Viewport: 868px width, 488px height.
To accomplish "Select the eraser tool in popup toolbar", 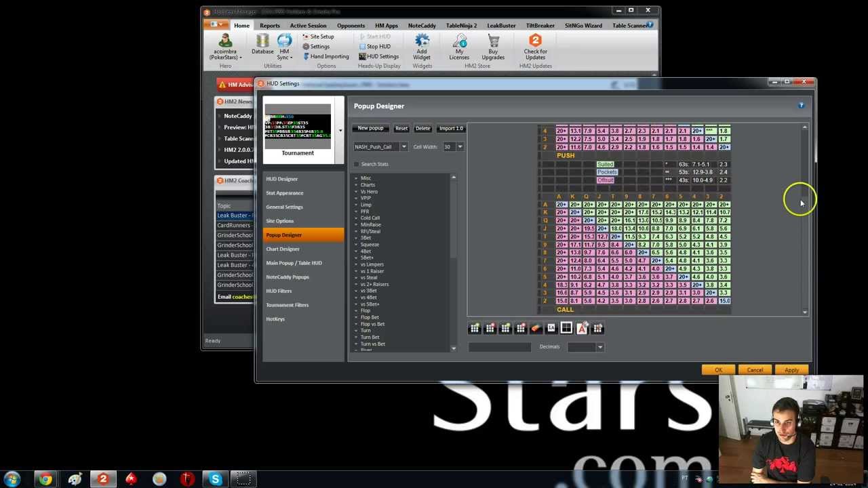I will click(536, 328).
